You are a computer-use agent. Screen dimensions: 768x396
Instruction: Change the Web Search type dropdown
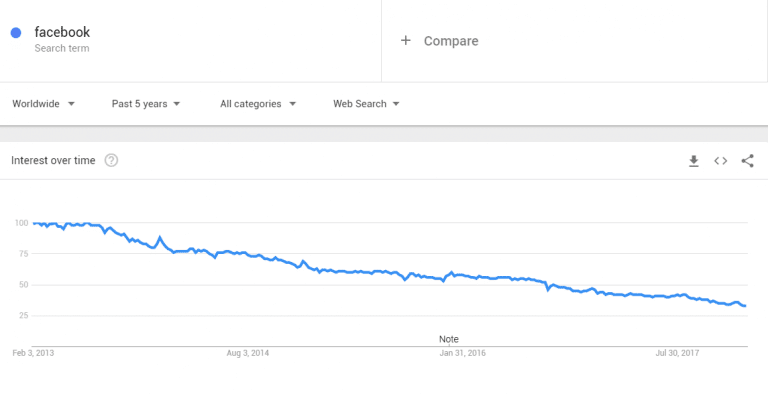pos(366,104)
